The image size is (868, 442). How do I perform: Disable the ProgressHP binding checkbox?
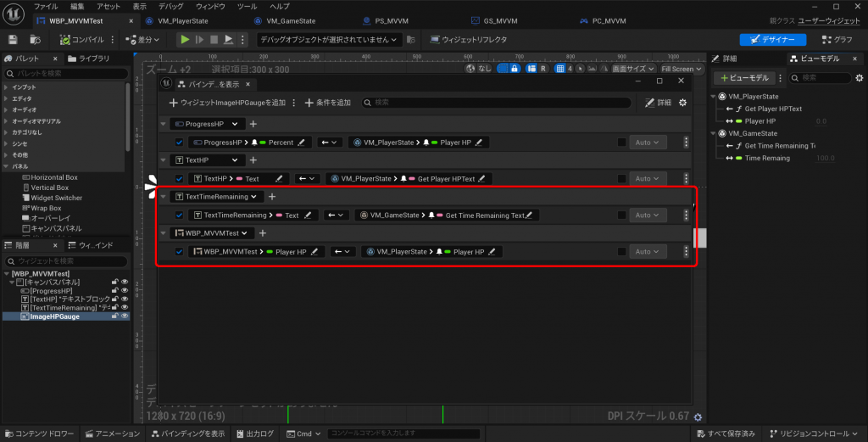click(x=179, y=143)
